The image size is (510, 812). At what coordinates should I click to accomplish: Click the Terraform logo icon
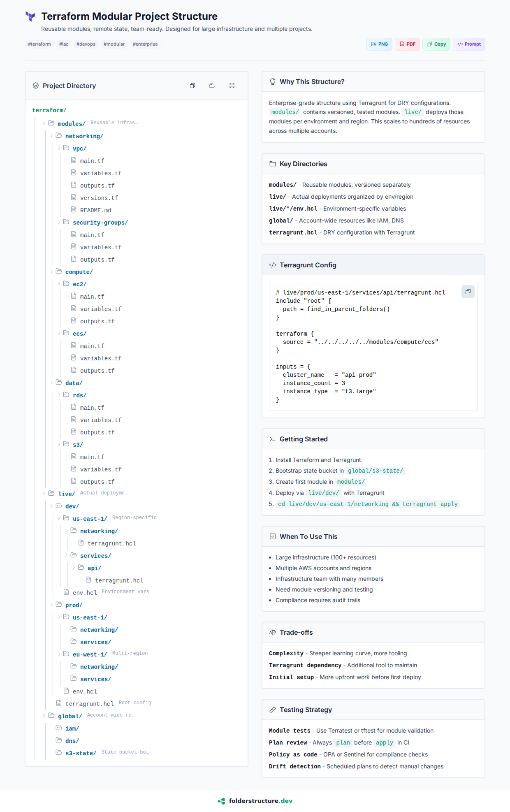click(x=30, y=16)
